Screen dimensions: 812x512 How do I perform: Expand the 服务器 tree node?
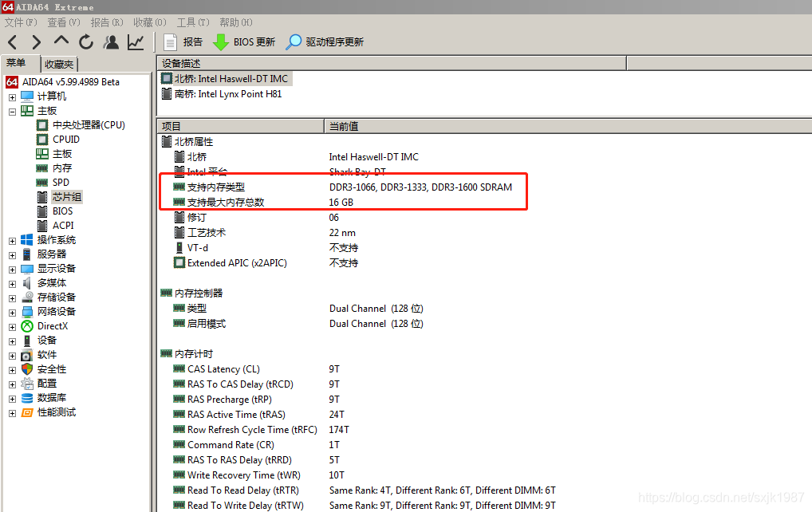pyautogui.click(x=13, y=255)
